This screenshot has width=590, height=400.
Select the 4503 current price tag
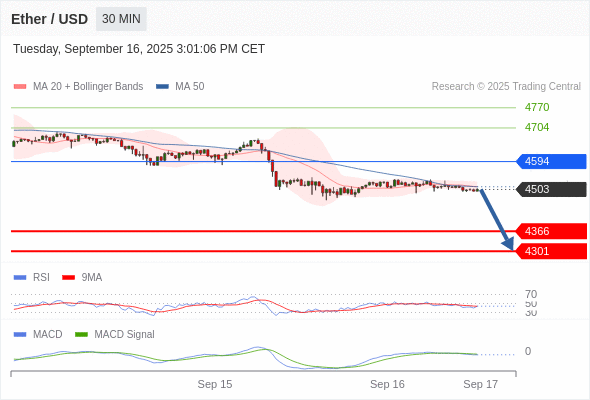tap(551, 189)
